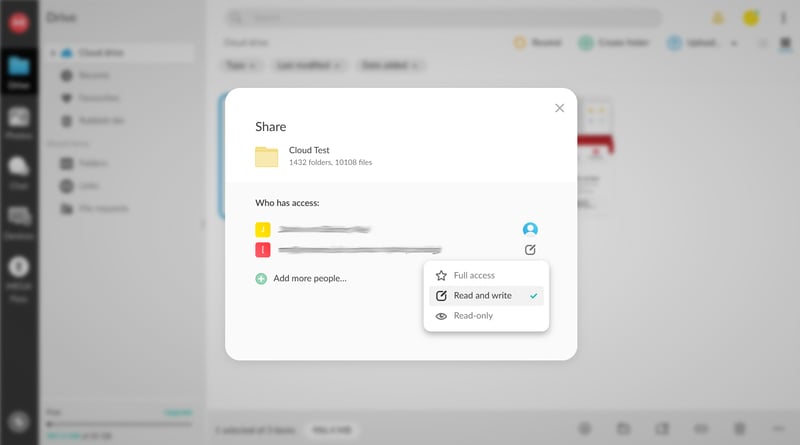Expand the Last modified filter dropdown
800x445 pixels.
coord(307,65)
